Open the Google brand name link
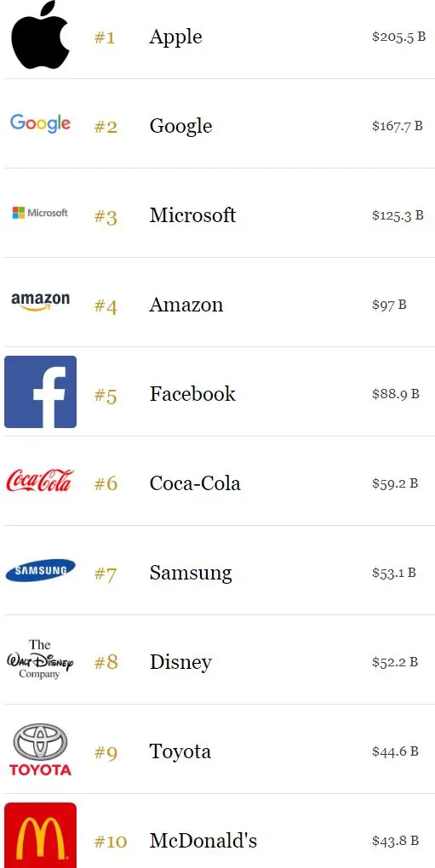The height and width of the screenshot is (868, 435). (181, 126)
